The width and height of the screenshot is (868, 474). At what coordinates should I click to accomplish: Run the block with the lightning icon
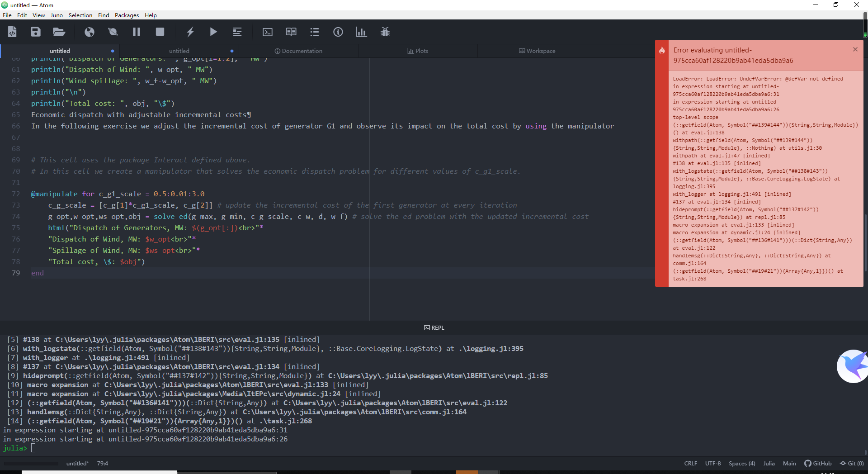tap(190, 32)
